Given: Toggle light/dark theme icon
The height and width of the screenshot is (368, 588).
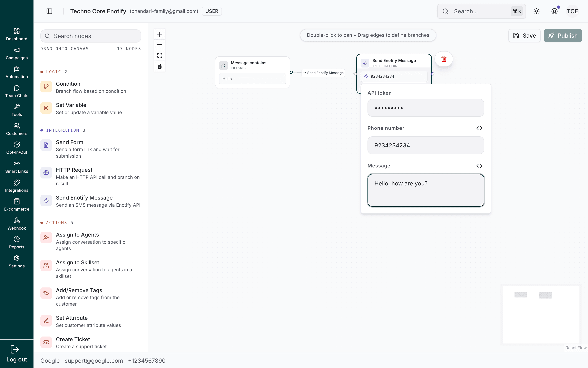Looking at the screenshot, I should (x=537, y=11).
